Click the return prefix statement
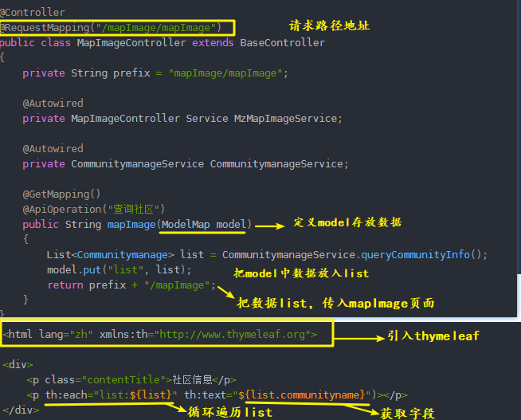Image resolution: width=521 pixels, height=420 pixels. pyautogui.click(x=131, y=285)
